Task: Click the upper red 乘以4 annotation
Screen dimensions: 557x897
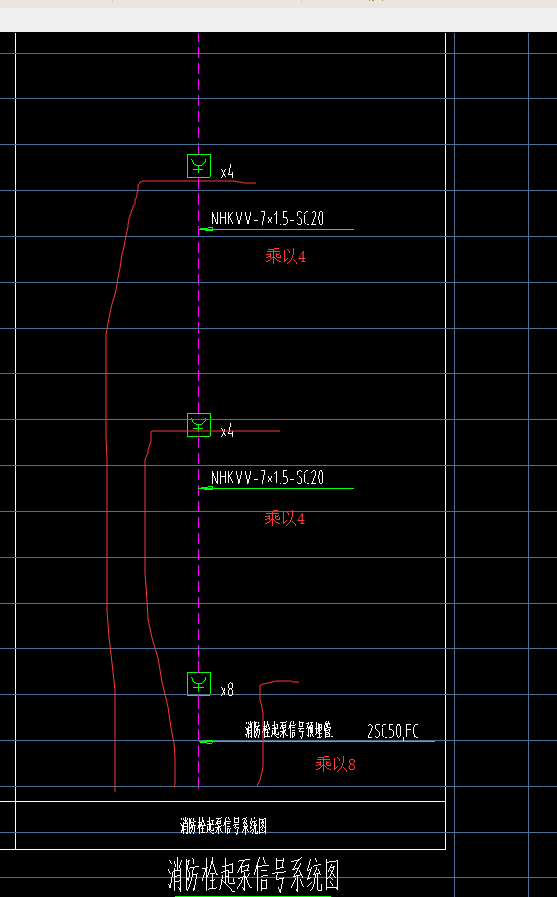Action: coord(285,256)
